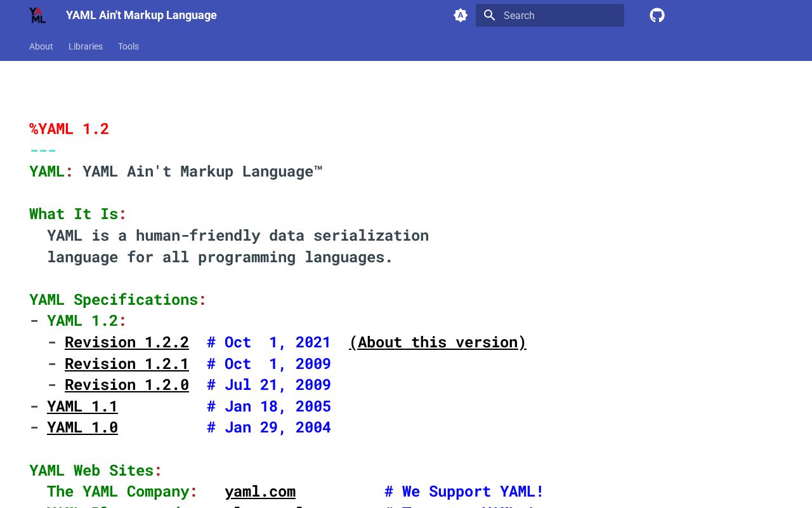Open the YAML 1.1 specification link
812x508 pixels.
82,406
